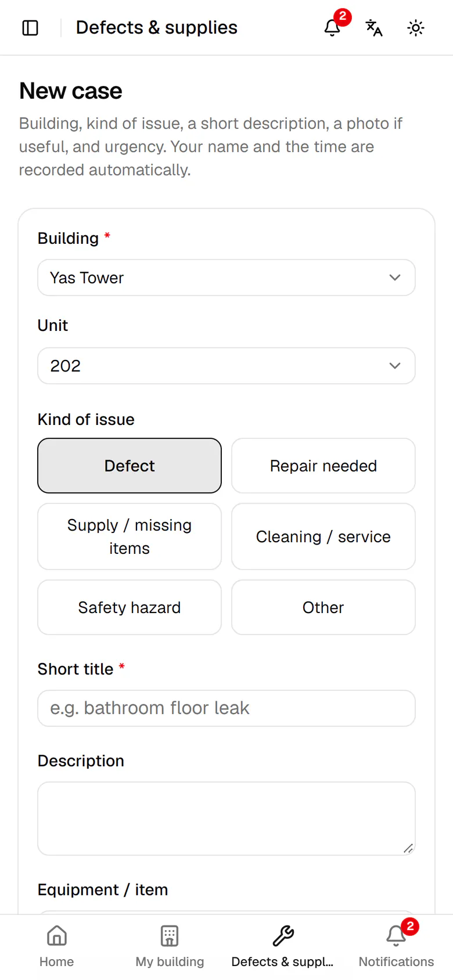Open My building tab icon
This screenshot has width=453, height=980.
click(170, 936)
